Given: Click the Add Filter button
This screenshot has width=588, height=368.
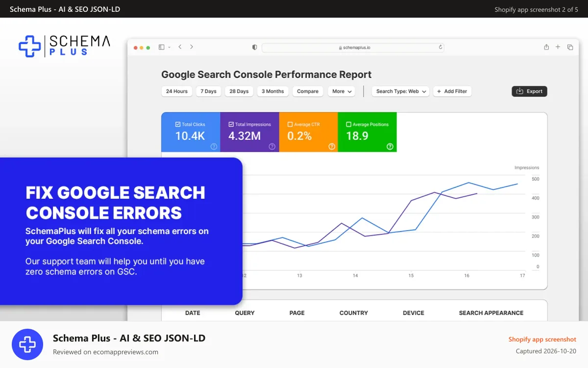Looking at the screenshot, I should [x=452, y=91].
